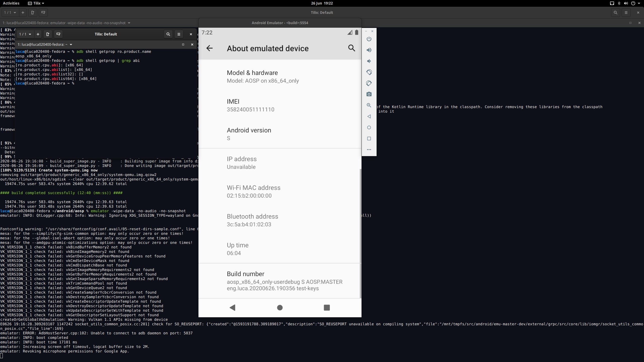Tap Android home circle in navigation bar
This screenshot has width=644, height=362.
280,307
